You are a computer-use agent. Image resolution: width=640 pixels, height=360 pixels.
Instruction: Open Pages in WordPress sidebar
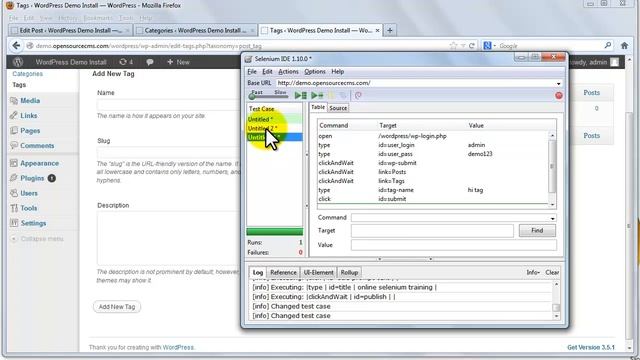[30, 131]
